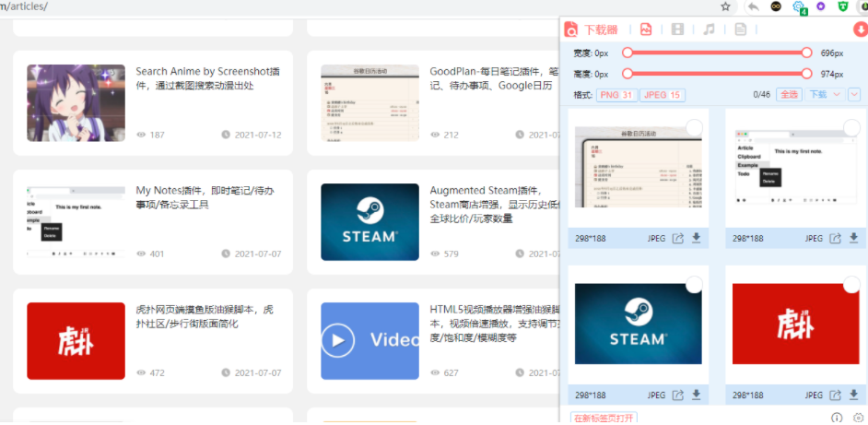Open the My Notes插件 article link
Image resolution: width=868 pixels, height=425 pixels.
(x=205, y=198)
